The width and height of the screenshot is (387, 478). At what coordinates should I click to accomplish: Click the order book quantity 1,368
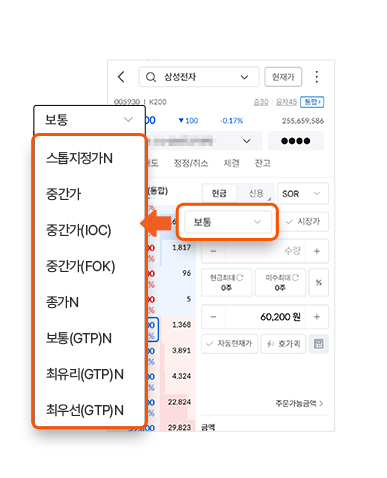(181, 324)
